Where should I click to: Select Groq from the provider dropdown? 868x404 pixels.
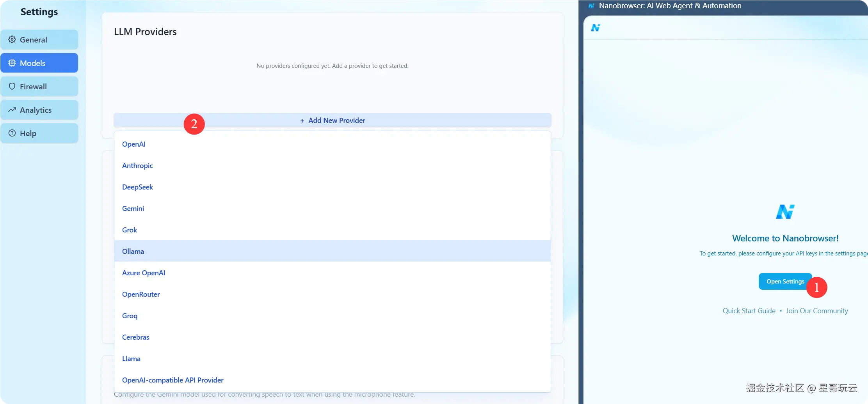coord(333,316)
